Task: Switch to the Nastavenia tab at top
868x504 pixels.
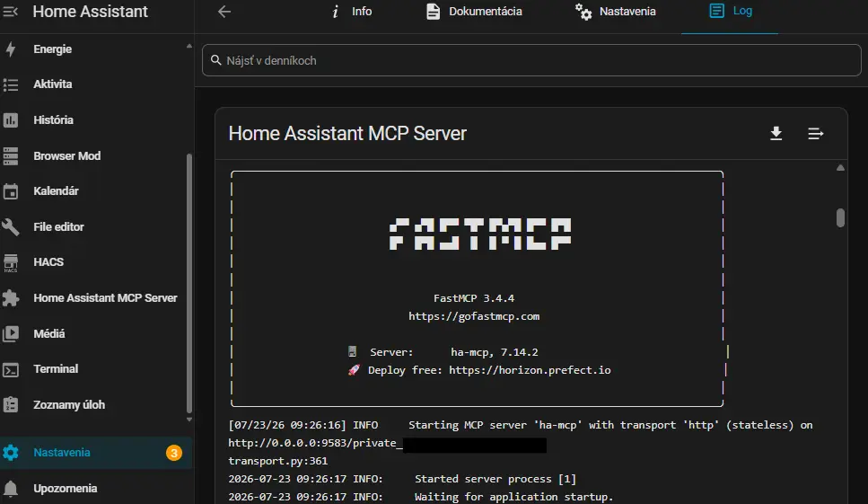Action: 615,12
